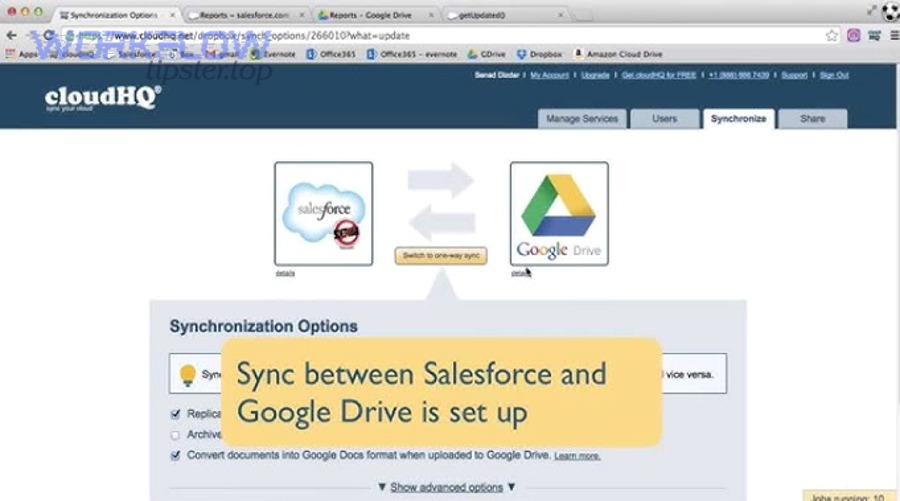This screenshot has height=501, width=900.
Task: Open the Users tab
Action: tap(665, 119)
